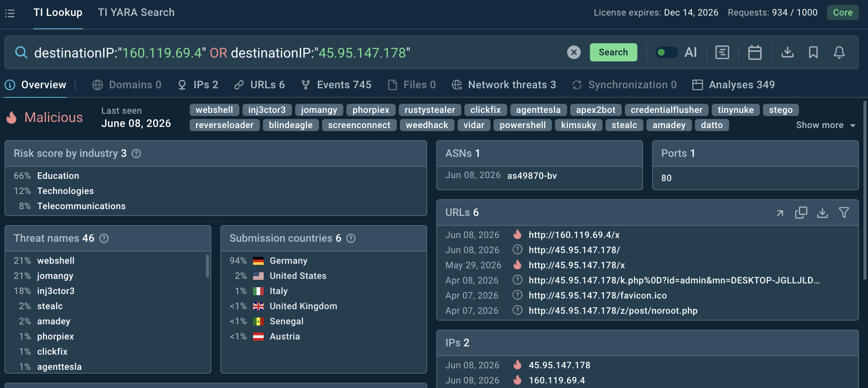
Task: Open help icon for Threat names
Action: (104, 238)
